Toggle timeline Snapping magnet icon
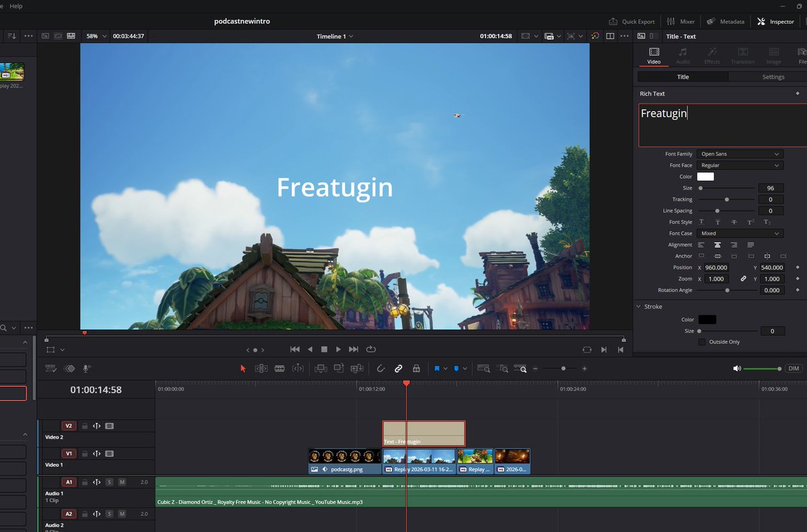Viewport: 807px width, 532px height. click(380, 369)
